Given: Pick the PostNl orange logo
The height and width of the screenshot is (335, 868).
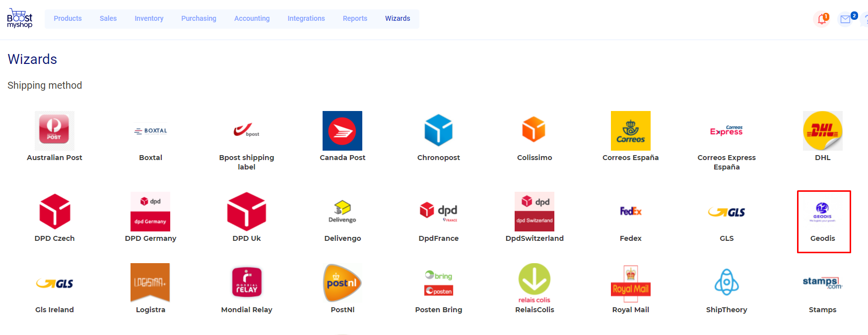Looking at the screenshot, I should (342, 283).
